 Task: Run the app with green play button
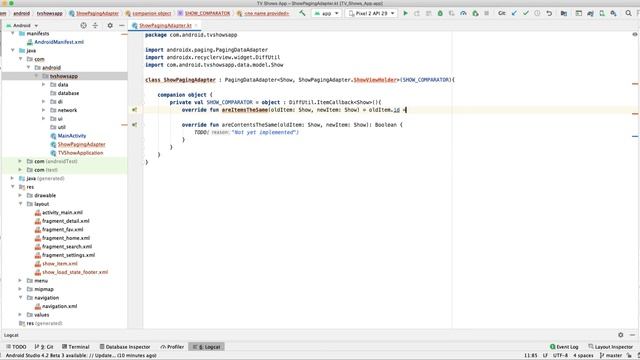tap(405, 13)
